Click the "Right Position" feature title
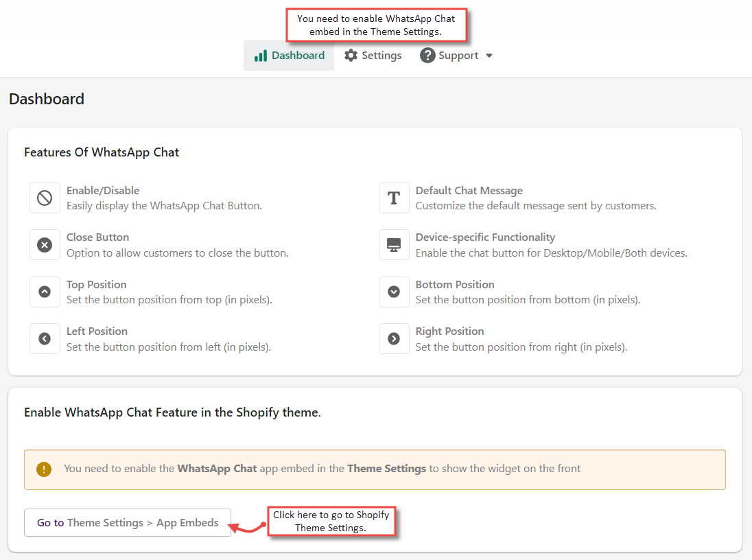Viewport: 752px width, 560px height. (450, 331)
